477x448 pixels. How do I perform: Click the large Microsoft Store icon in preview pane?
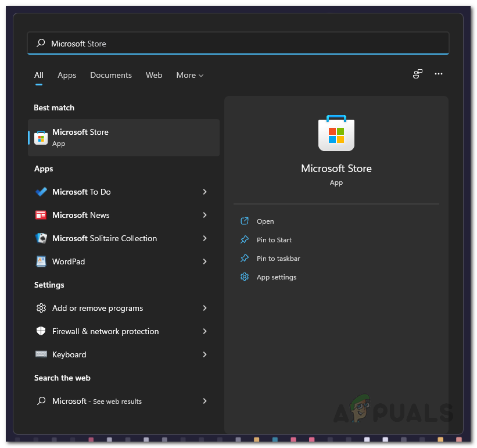[336, 133]
